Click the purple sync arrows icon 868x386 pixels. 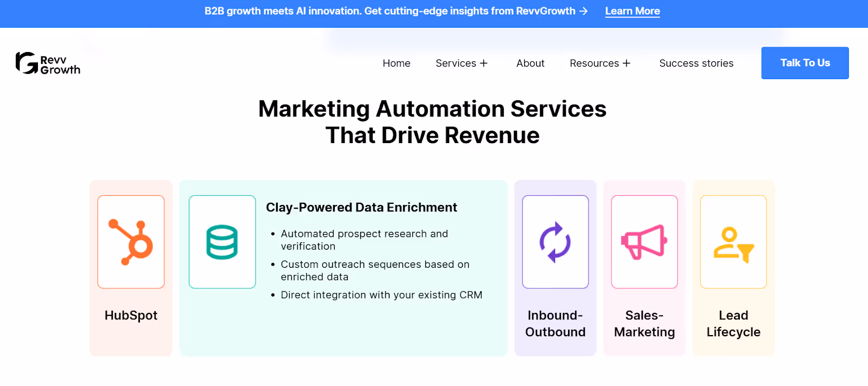[x=555, y=242]
